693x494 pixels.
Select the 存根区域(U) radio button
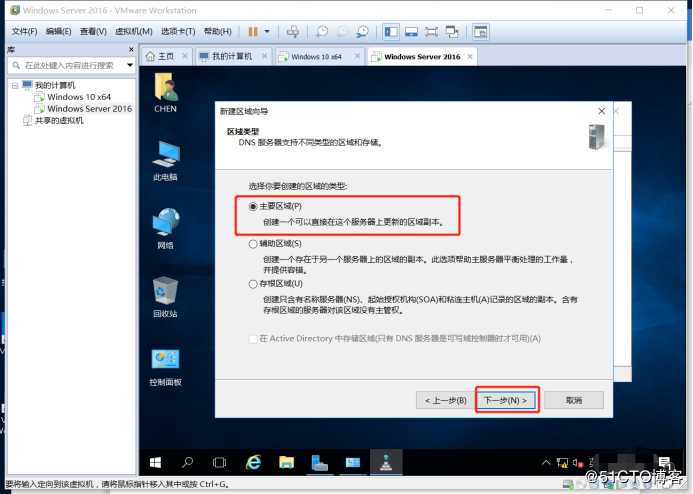tap(253, 284)
